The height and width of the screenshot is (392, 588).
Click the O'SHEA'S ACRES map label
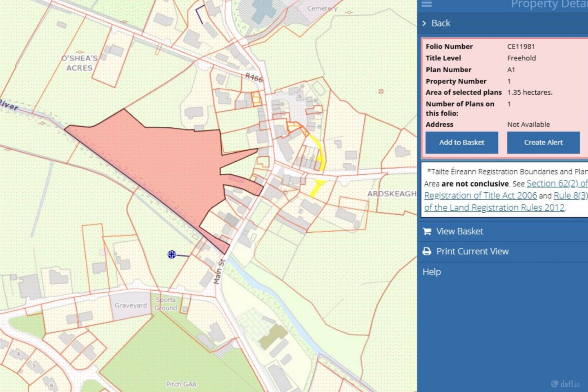(80, 63)
